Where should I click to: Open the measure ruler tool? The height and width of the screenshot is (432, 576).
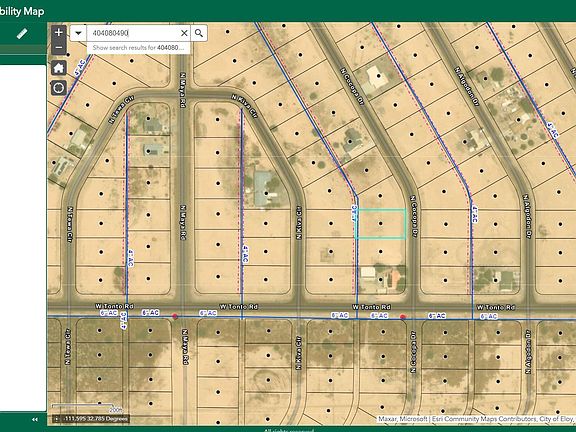tap(22, 34)
